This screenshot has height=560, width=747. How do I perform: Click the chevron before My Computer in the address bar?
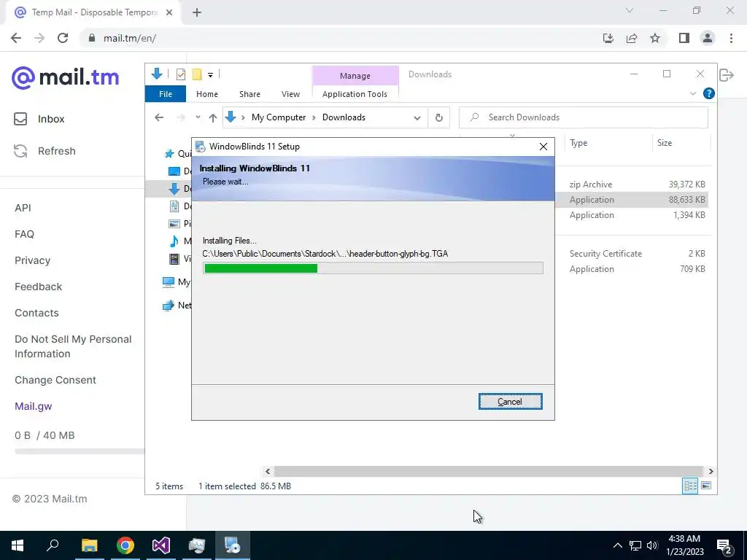[x=243, y=117]
